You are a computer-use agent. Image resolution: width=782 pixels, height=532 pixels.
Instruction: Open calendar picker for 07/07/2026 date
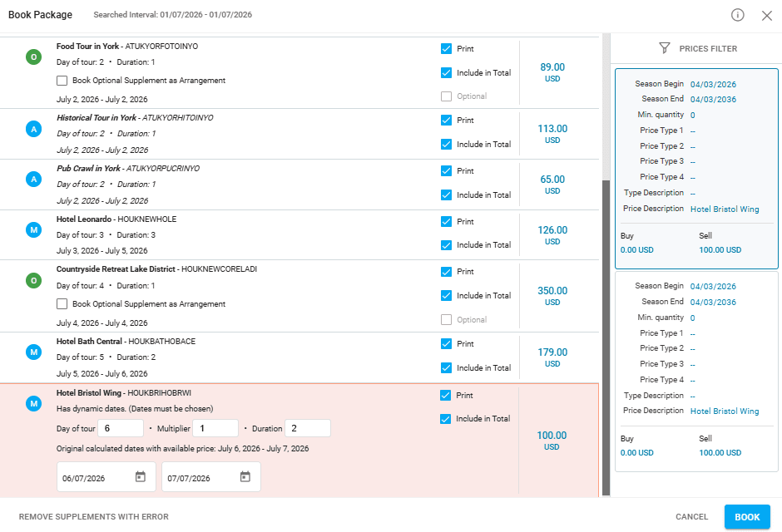click(245, 477)
